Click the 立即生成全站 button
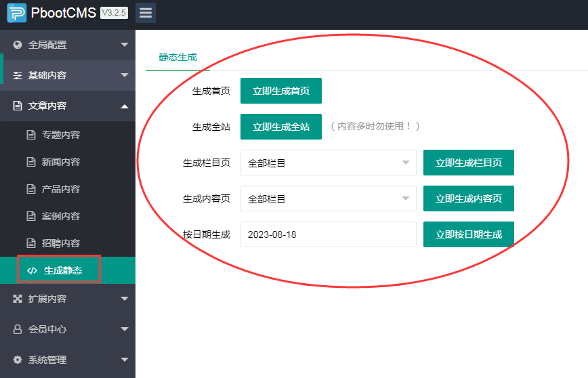 pyautogui.click(x=281, y=127)
